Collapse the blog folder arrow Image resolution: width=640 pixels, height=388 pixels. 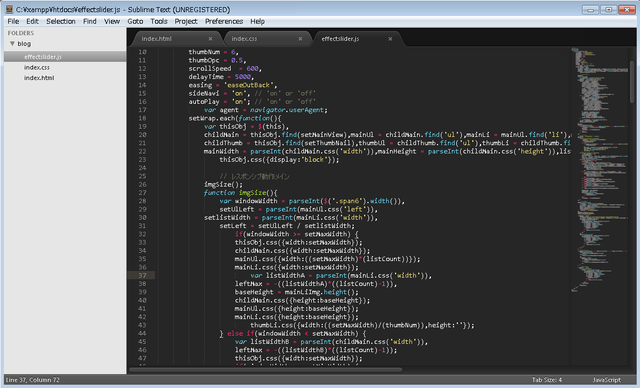pyautogui.click(x=12, y=44)
